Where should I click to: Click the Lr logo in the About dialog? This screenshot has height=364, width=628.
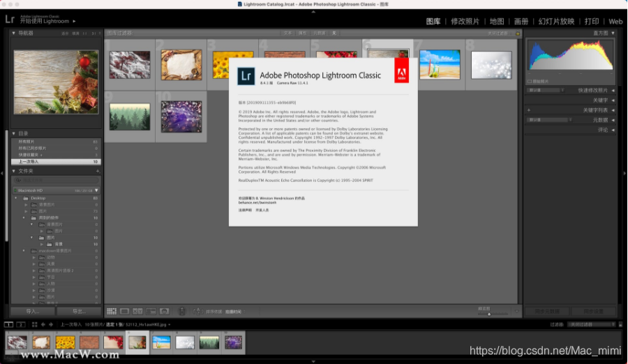[x=246, y=76]
